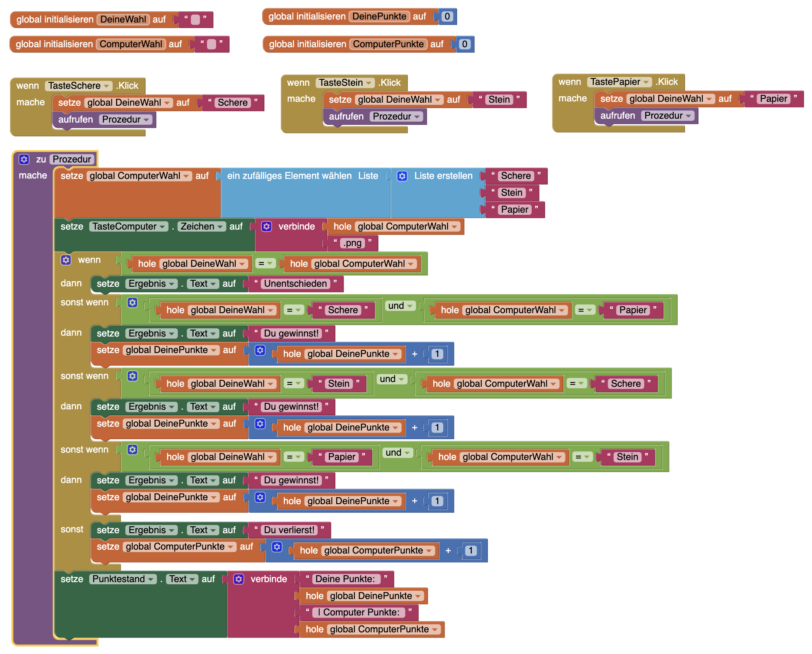Edit the Du verlierst! text string
The width and height of the screenshot is (812, 654).
pos(289,530)
